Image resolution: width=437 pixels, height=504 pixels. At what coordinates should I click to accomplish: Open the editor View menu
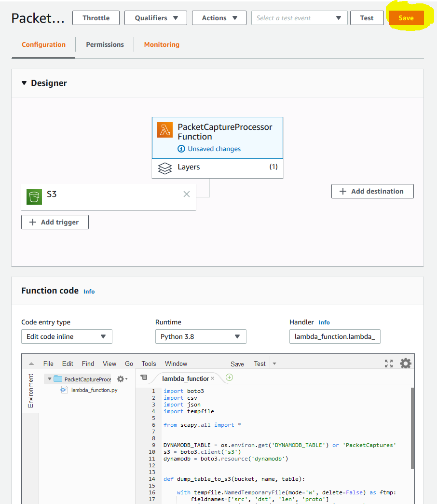pos(109,364)
